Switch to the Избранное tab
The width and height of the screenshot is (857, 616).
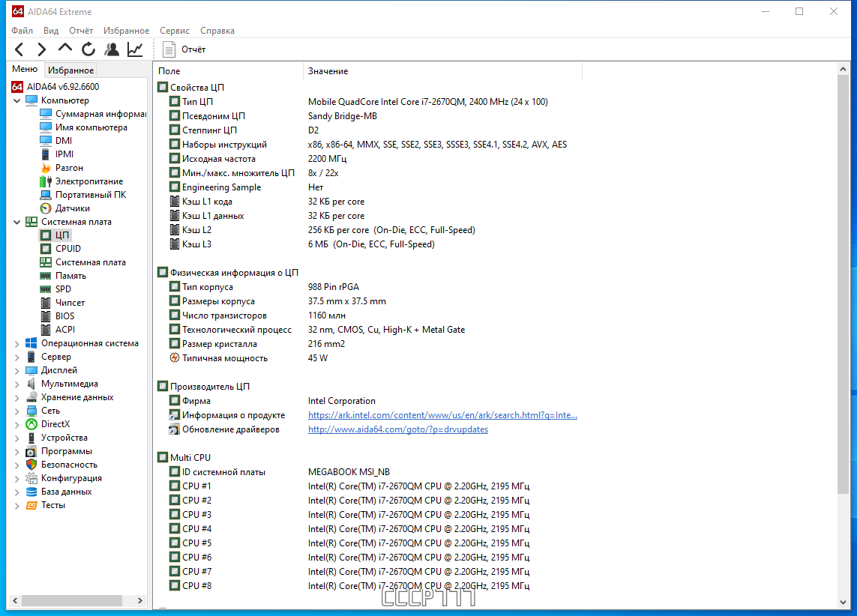(70, 70)
